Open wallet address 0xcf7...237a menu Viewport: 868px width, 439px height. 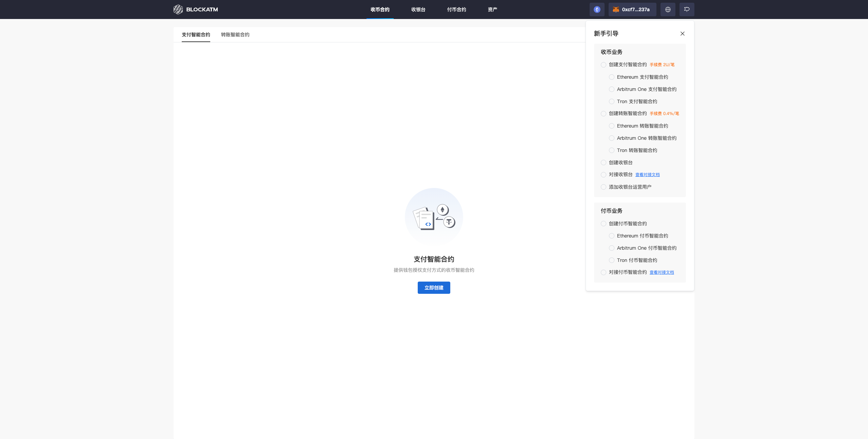(636, 9)
